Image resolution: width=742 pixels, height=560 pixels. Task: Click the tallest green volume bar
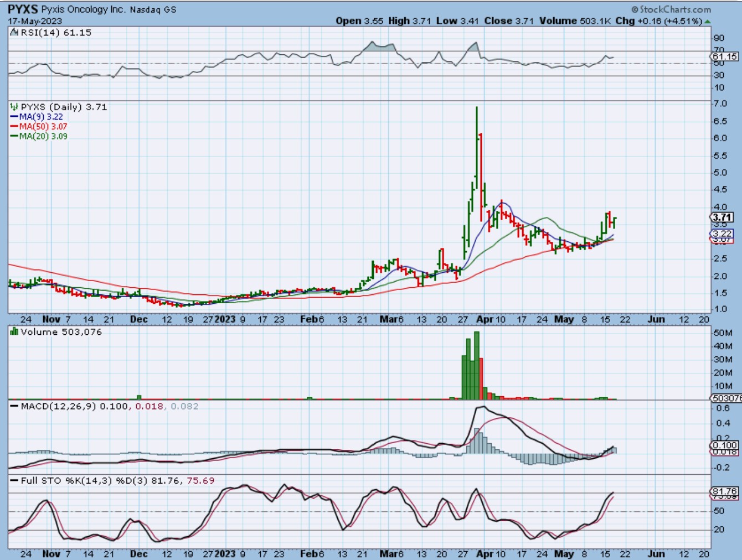[x=477, y=365]
